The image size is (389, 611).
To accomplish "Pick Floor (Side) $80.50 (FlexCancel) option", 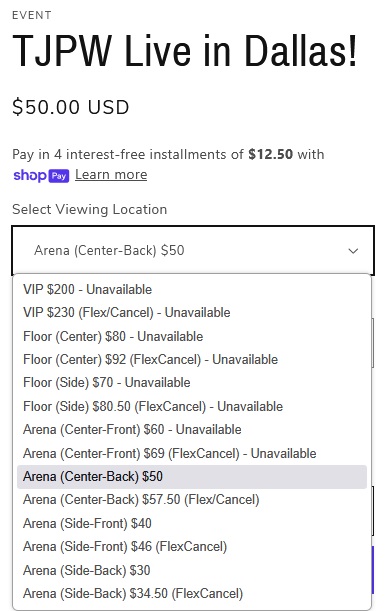I will [x=192, y=406].
